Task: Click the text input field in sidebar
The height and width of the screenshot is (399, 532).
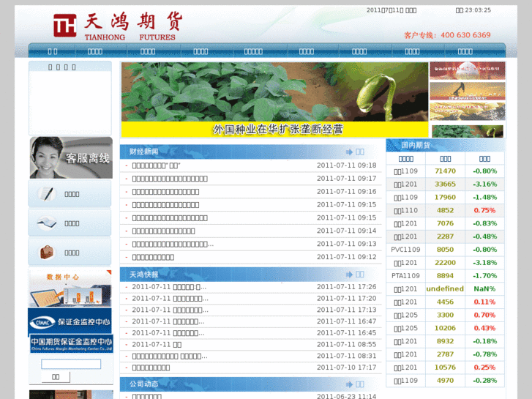Action: pyautogui.click(x=71, y=364)
